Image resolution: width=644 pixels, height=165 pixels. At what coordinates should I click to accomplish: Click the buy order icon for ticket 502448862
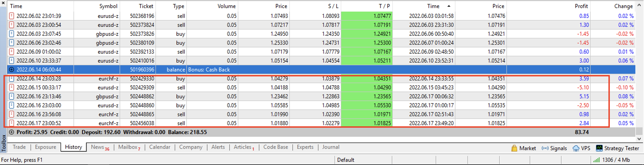point(11,96)
